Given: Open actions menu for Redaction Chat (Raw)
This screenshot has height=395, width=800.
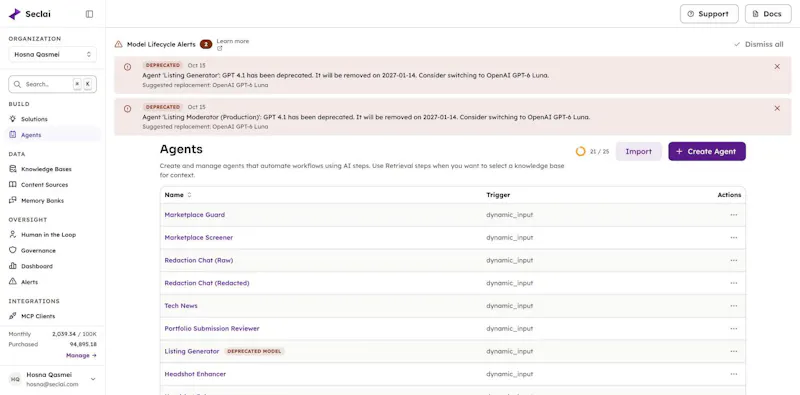Looking at the screenshot, I should tap(734, 260).
